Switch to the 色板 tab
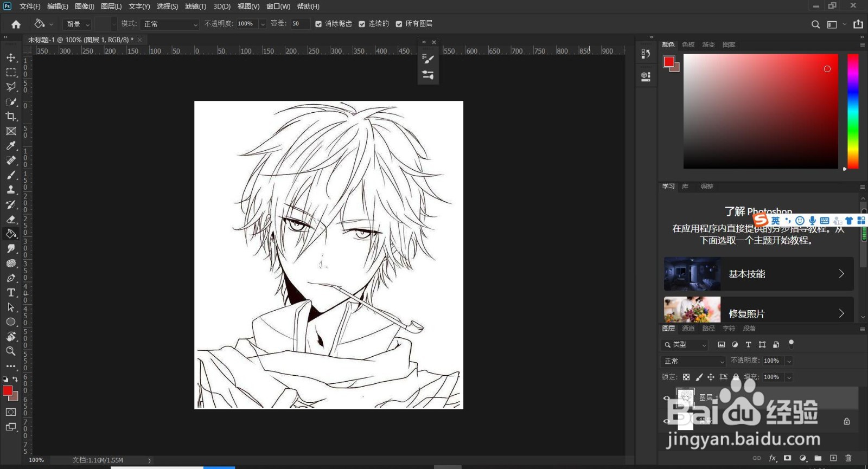Viewport: 868px width, 469px height. coord(688,44)
